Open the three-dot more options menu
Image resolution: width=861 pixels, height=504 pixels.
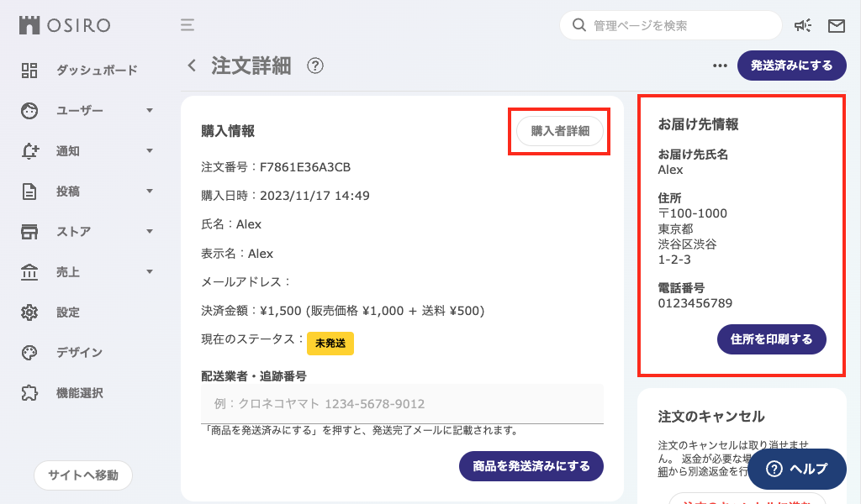(720, 66)
